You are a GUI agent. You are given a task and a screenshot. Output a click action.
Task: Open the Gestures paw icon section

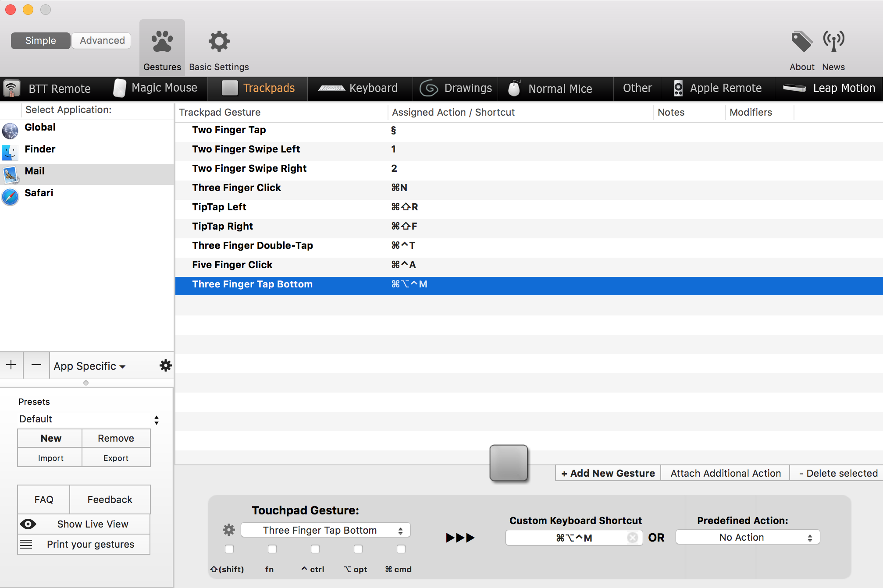point(162,42)
